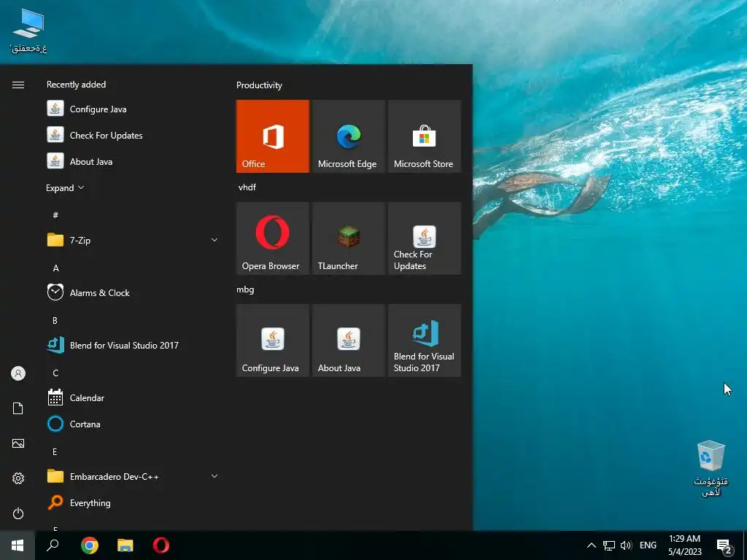The width and height of the screenshot is (747, 560).
Task: Launch Blend for Visual Studio 2017 tile
Action: pos(425,341)
